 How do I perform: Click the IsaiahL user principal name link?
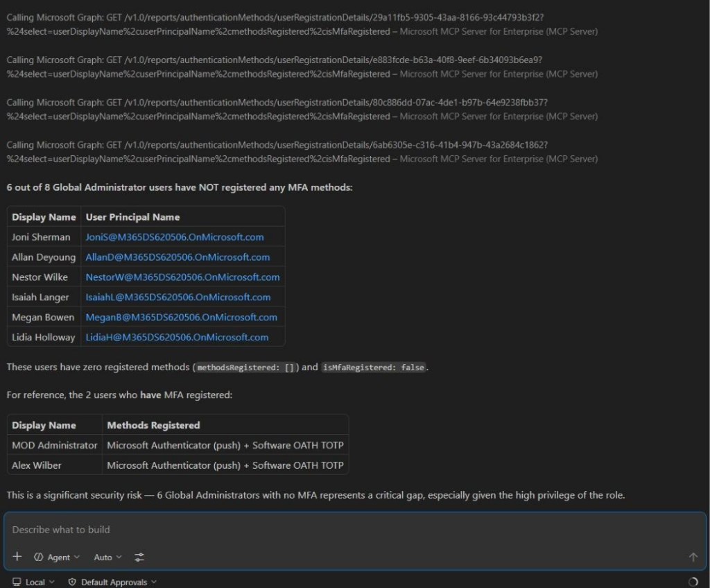(177, 297)
